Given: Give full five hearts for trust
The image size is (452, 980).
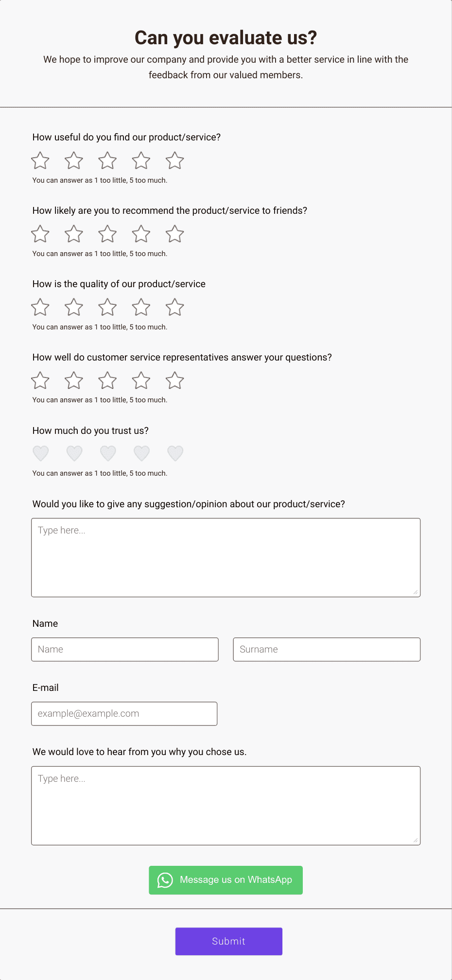Looking at the screenshot, I should click(175, 452).
